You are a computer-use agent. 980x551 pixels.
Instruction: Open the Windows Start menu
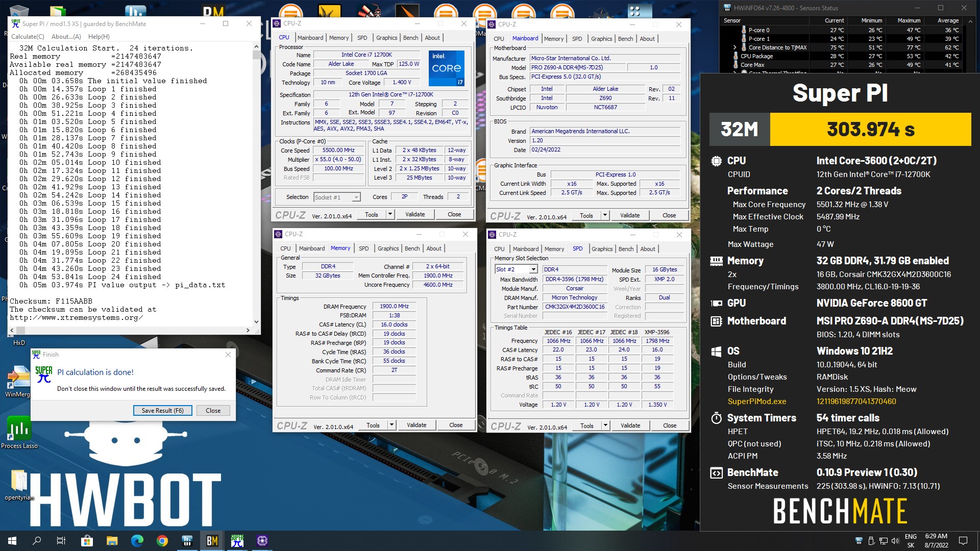[12, 541]
